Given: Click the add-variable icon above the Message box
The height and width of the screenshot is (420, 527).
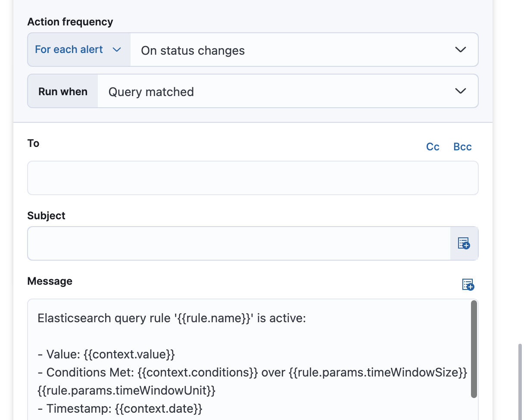Looking at the screenshot, I should tap(467, 285).
